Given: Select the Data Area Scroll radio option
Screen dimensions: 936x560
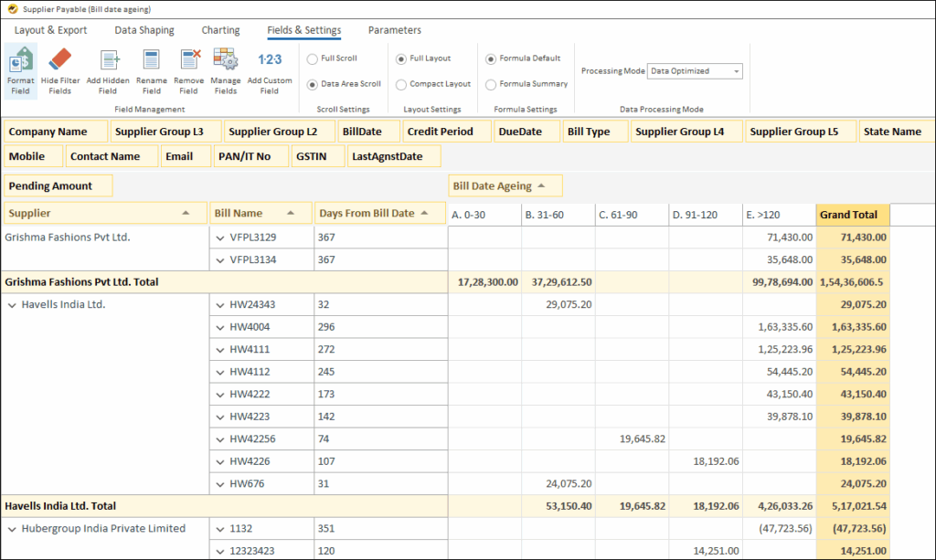Looking at the screenshot, I should coord(313,85).
